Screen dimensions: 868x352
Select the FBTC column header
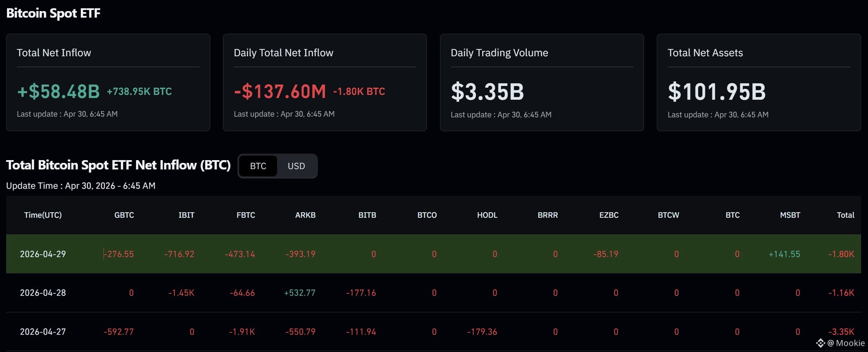pyautogui.click(x=246, y=215)
